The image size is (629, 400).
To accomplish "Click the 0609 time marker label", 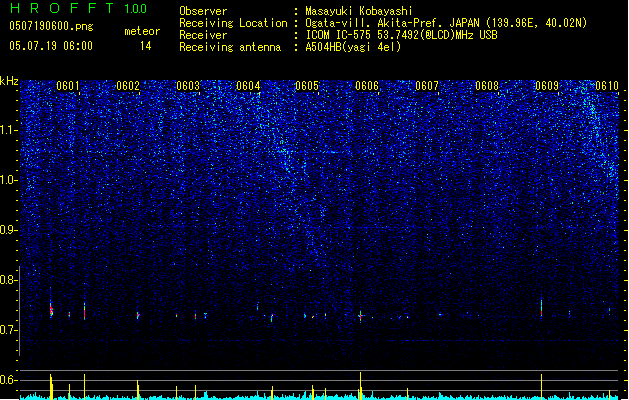I will (547, 86).
